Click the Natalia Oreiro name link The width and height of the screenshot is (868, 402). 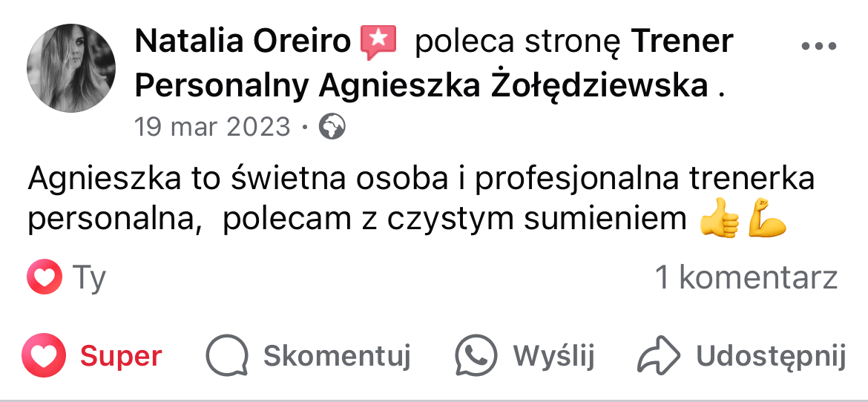243,42
